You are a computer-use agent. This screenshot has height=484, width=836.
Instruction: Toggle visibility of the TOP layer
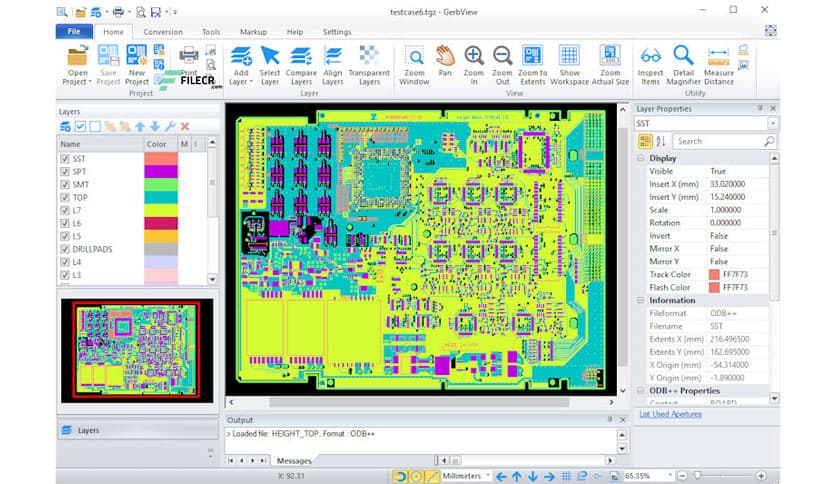pyautogui.click(x=66, y=197)
